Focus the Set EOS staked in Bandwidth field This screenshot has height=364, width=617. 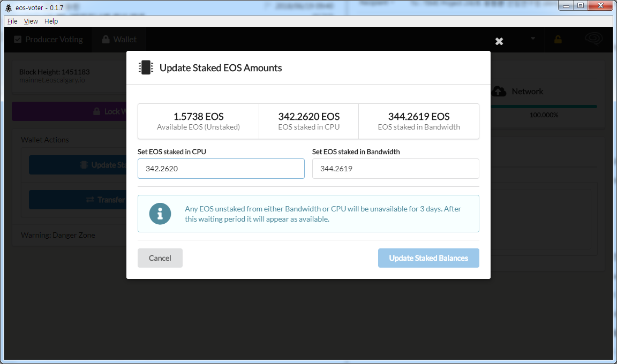point(395,169)
